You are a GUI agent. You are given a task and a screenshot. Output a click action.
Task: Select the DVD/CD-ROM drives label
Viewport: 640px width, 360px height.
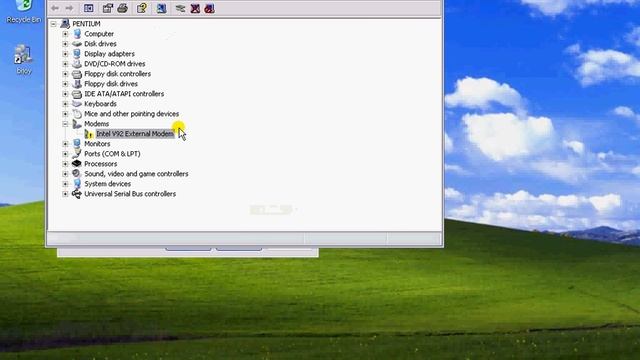click(x=115, y=64)
